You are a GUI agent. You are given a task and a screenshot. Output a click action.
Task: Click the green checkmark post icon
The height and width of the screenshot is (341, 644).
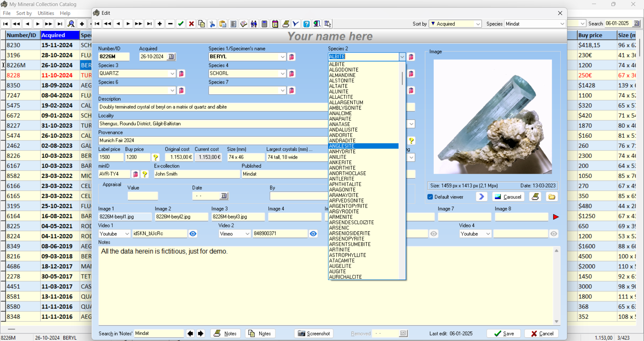pyautogui.click(x=181, y=24)
